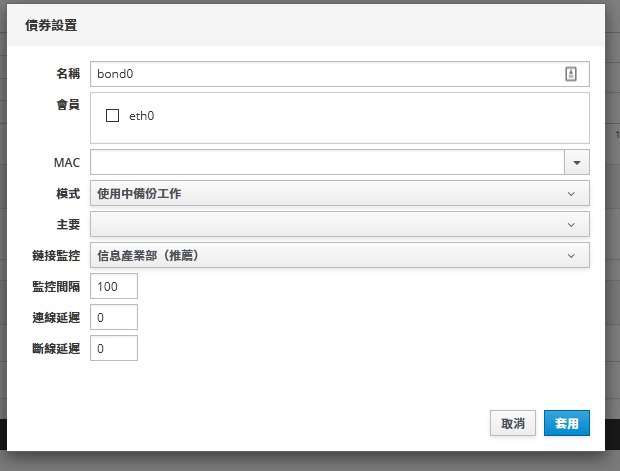Click the 取消 cancel button
Image resolution: width=620 pixels, height=471 pixels.
[513, 423]
